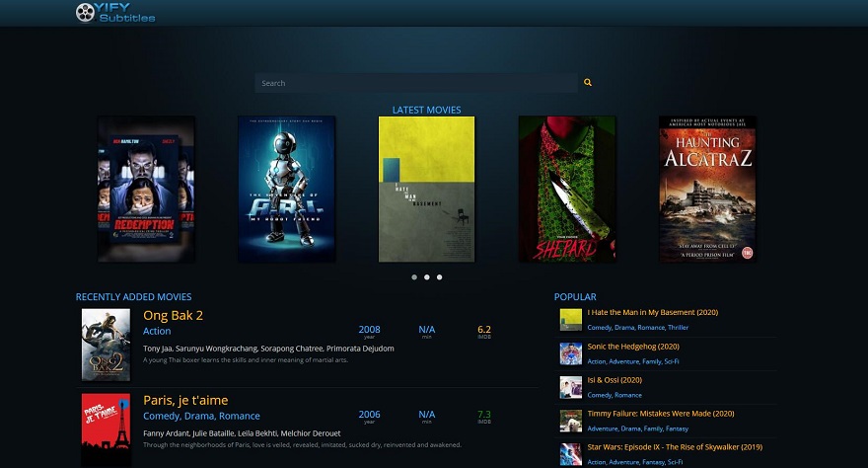Click the orange search magnifier icon
Screen dimensions: 868x468
point(587,83)
